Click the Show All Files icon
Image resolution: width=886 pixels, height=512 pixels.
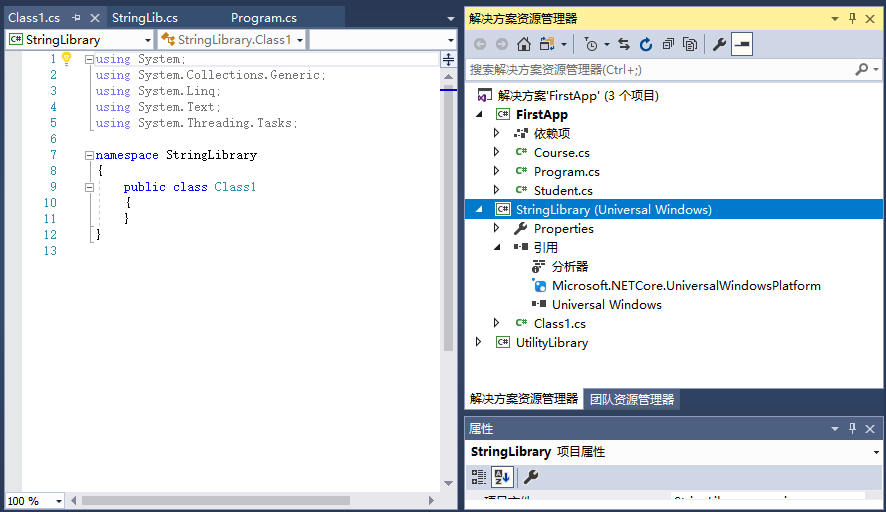(690, 44)
